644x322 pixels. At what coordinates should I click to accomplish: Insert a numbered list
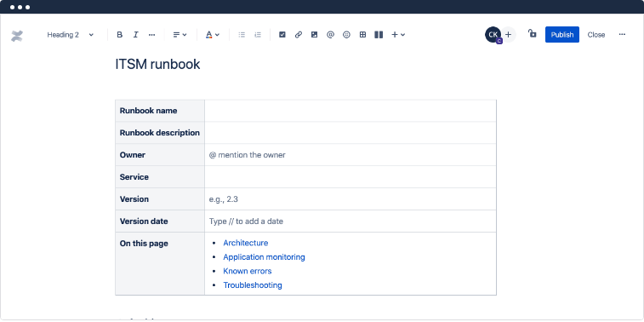258,35
